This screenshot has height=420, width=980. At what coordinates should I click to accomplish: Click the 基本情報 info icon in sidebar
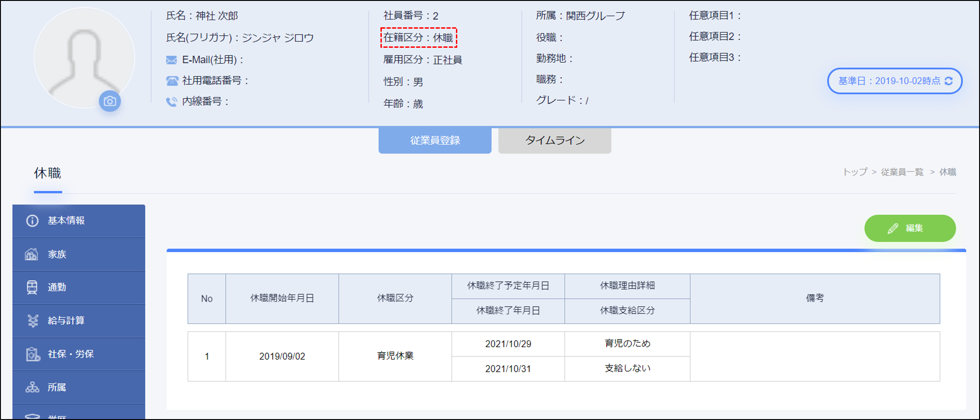tap(32, 221)
